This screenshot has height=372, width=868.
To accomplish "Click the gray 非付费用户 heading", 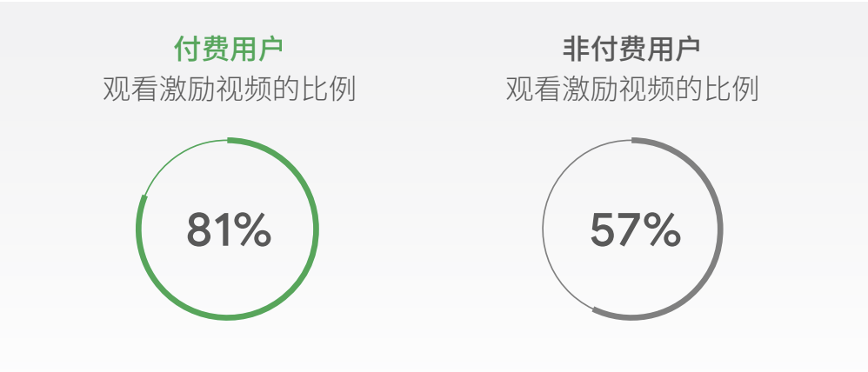I will point(631,48).
